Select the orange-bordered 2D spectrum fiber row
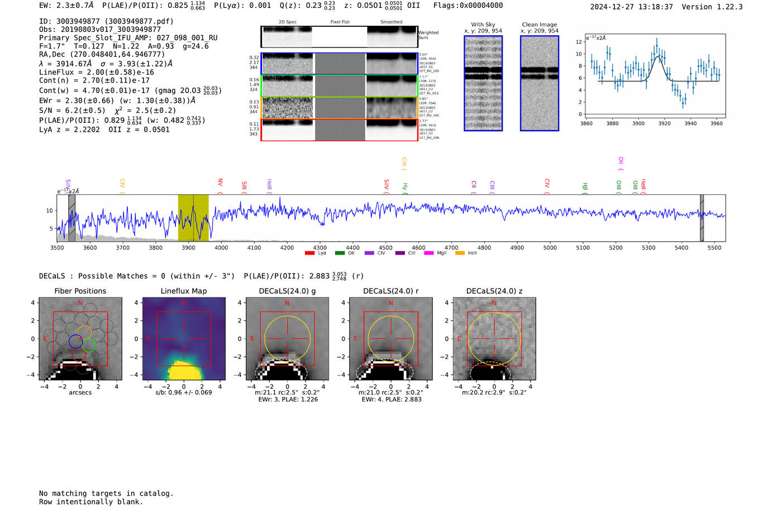This screenshot has width=782, height=532. point(339,108)
